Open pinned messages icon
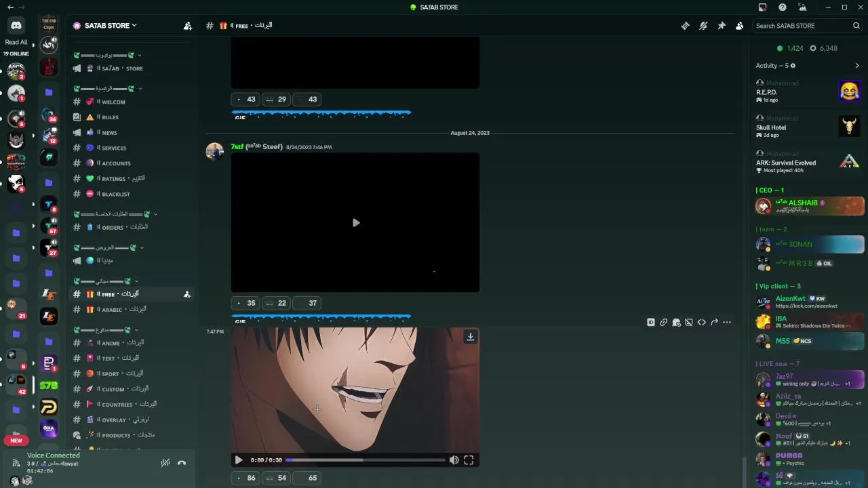868x488 pixels. pos(722,26)
